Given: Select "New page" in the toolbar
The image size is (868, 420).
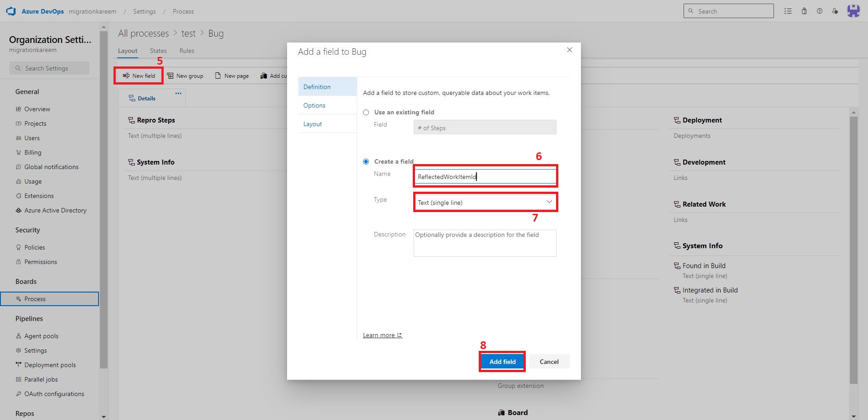Looking at the screenshot, I should (232, 76).
